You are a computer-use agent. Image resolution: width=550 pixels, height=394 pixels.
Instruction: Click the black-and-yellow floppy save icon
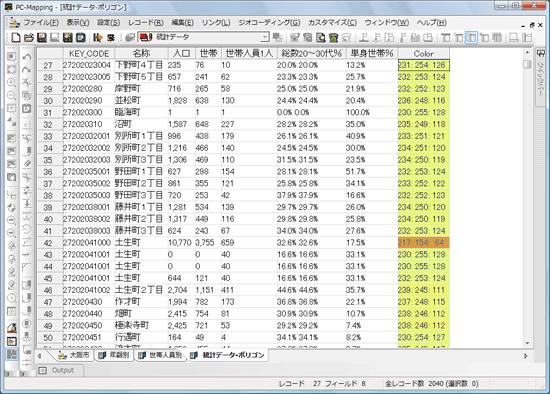[x=68, y=37]
